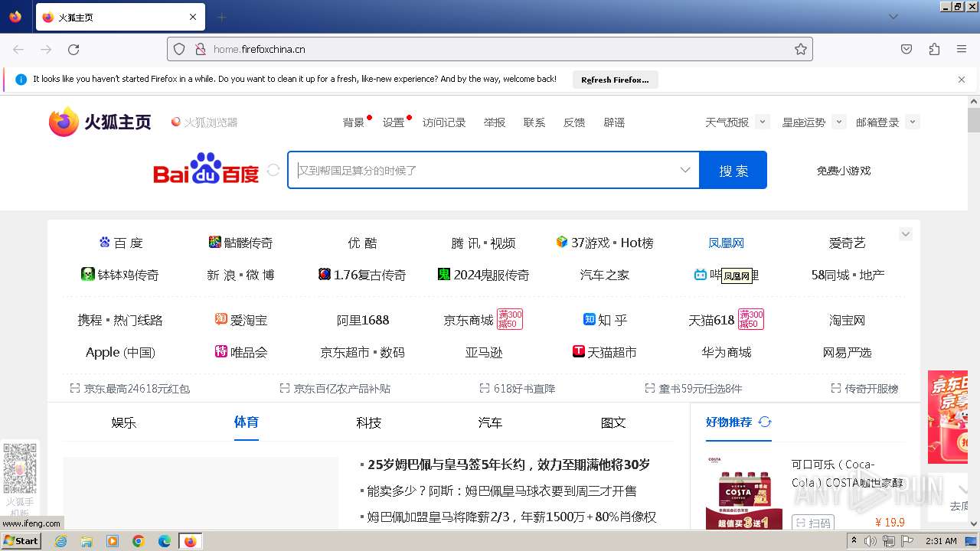980x551 pixels.
Task: Click the 唯品会 pink icon
Action: (x=221, y=351)
